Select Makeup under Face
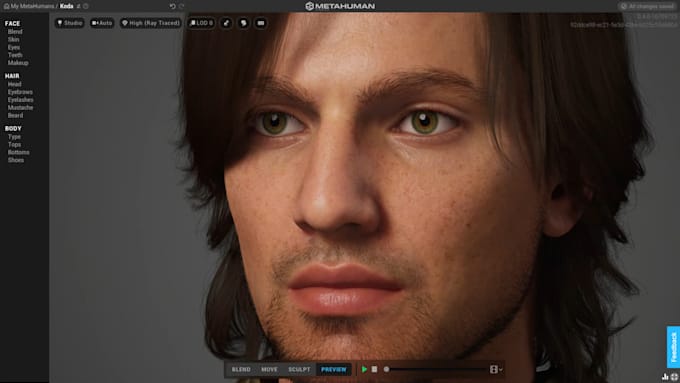 point(18,63)
